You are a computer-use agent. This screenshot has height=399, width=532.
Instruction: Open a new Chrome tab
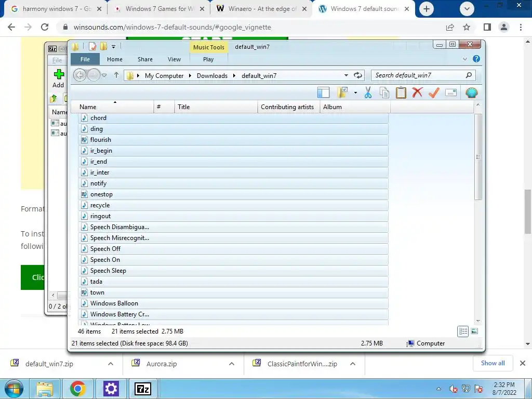coord(427,9)
